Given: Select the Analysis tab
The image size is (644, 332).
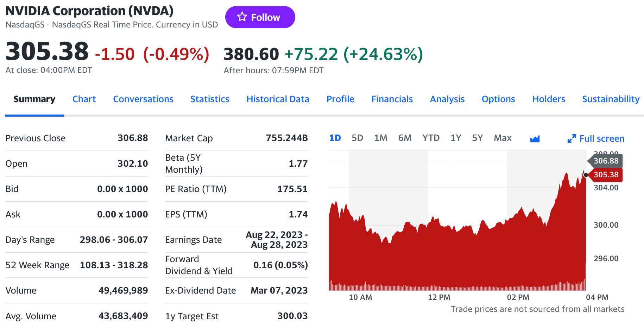Looking at the screenshot, I should point(447,99).
